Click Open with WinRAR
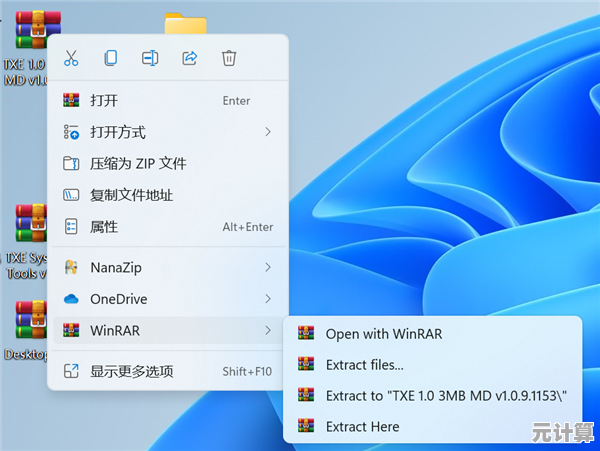Viewport: 600px width, 451px height. point(383,334)
